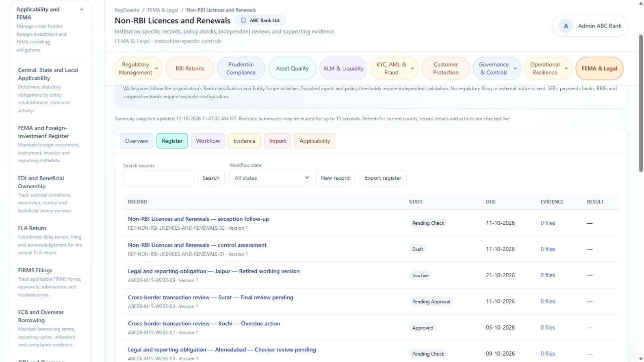The image size is (644, 362).
Task: Open the exception follow-up record link
Action: tap(198, 219)
